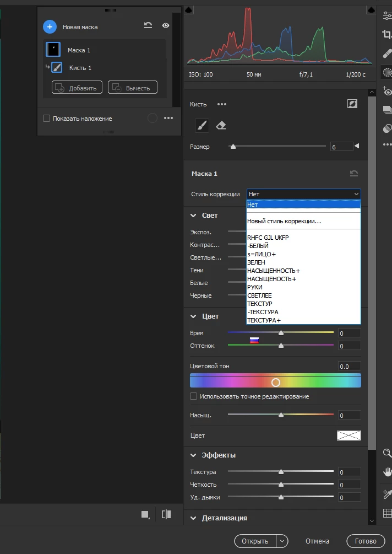Image resolution: width=392 pixels, height=554 pixels.
Task: Open the Стиль коррекции dropdown
Action: pos(303,194)
